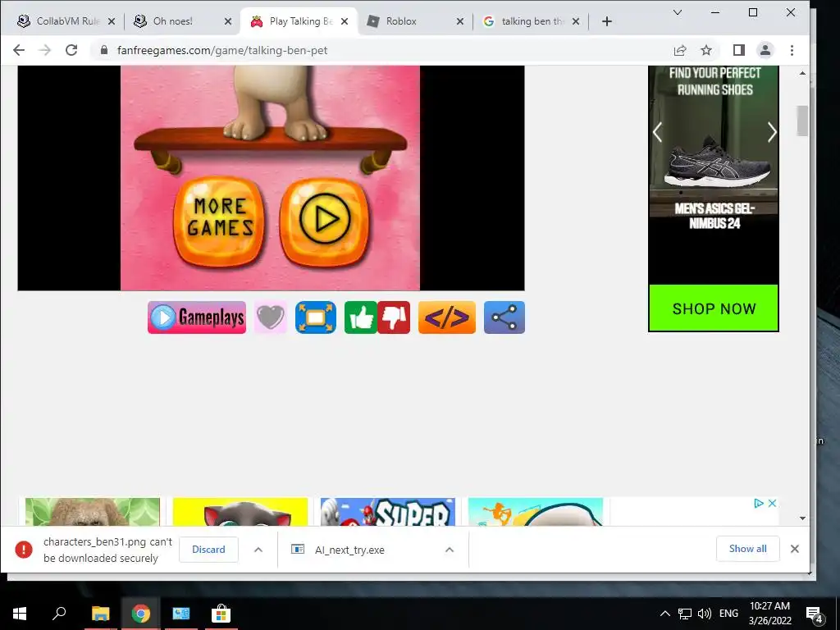Expand options for characters_ben31.png download

(x=258, y=550)
